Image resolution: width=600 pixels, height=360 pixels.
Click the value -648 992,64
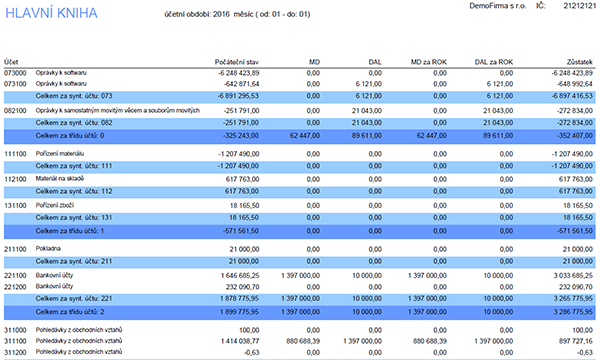click(575, 84)
